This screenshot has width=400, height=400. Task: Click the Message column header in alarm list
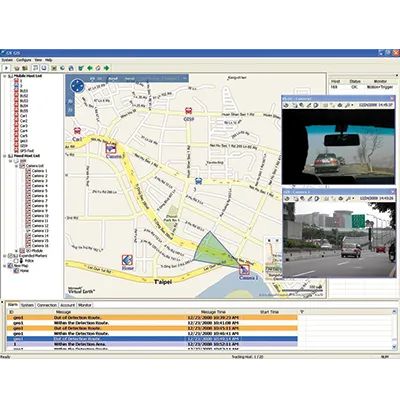63,312
